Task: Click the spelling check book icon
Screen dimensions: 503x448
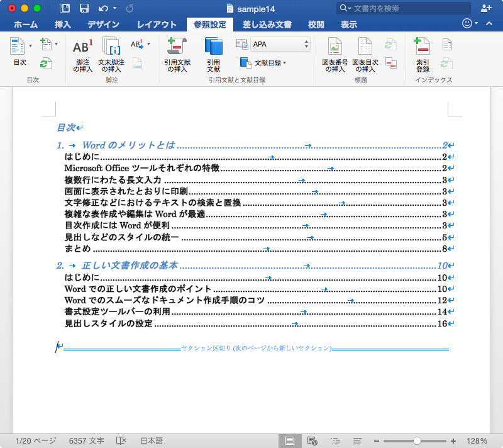Action: [121, 441]
